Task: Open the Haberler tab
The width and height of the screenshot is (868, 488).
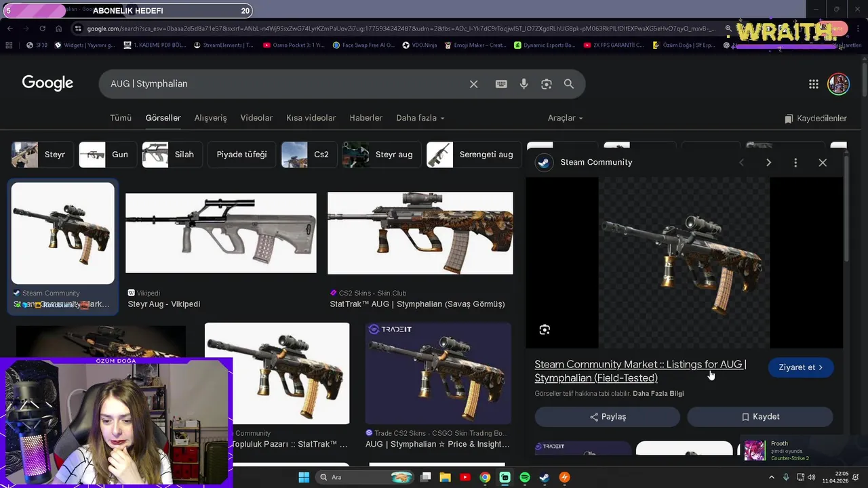Action: pyautogui.click(x=366, y=118)
